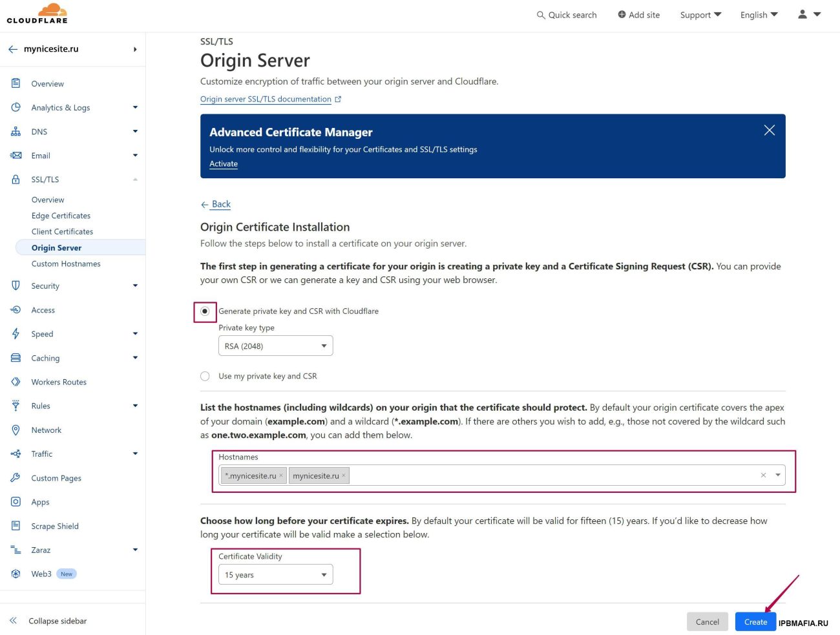
Task: Click the Analytics & Logs pie chart icon
Action: coord(16,107)
